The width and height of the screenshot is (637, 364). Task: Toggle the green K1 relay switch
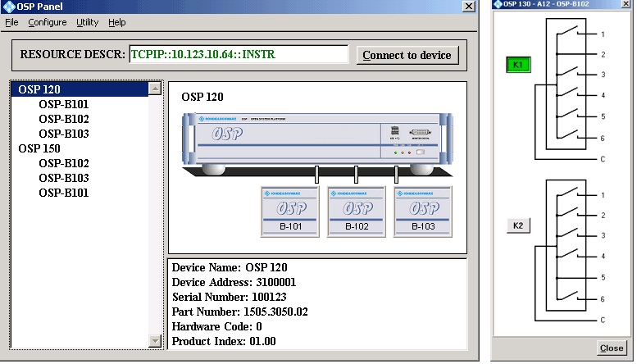click(x=518, y=64)
